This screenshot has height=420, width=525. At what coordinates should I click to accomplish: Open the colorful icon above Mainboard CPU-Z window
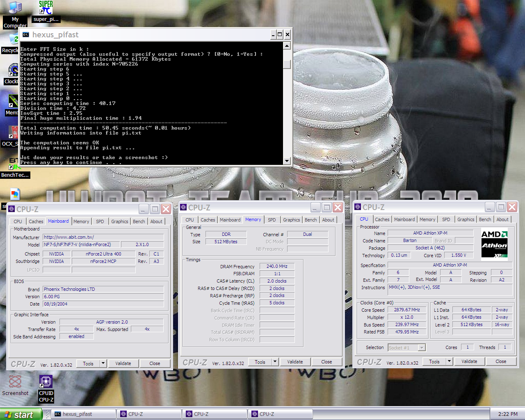pyautogui.click(x=15, y=194)
